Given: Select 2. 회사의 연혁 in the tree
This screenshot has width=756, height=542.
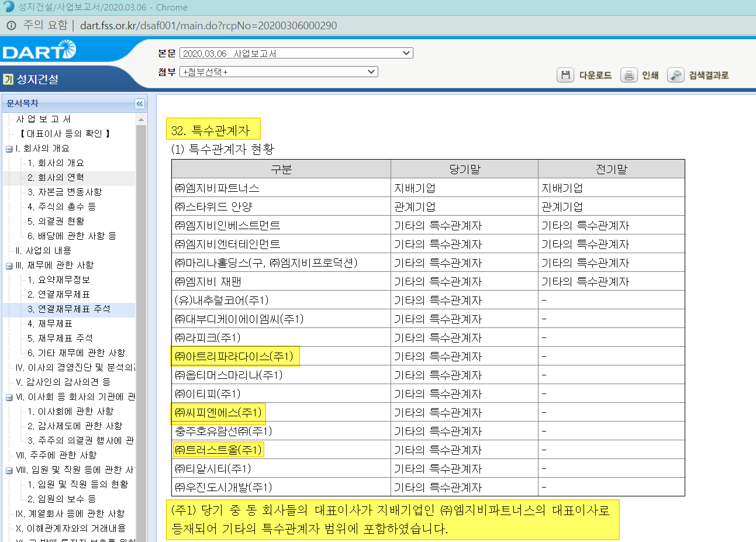Looking at the screenshot, I should [x=56, y=178].
